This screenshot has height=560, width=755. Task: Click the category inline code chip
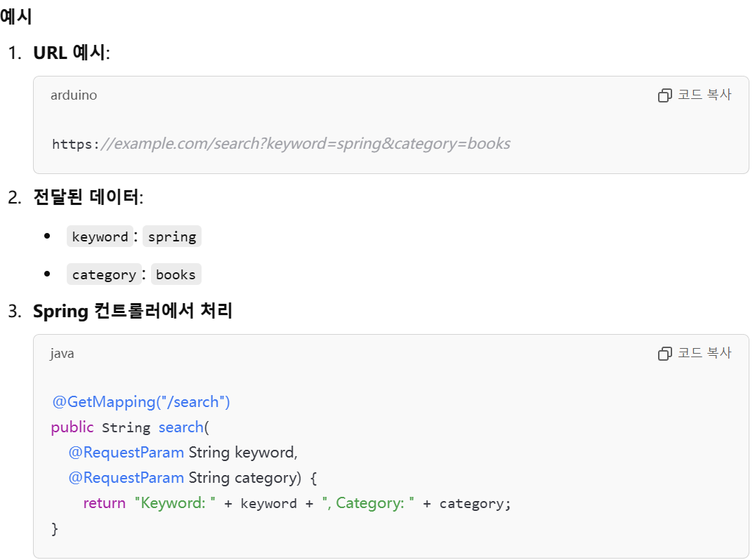pos(104,274)
